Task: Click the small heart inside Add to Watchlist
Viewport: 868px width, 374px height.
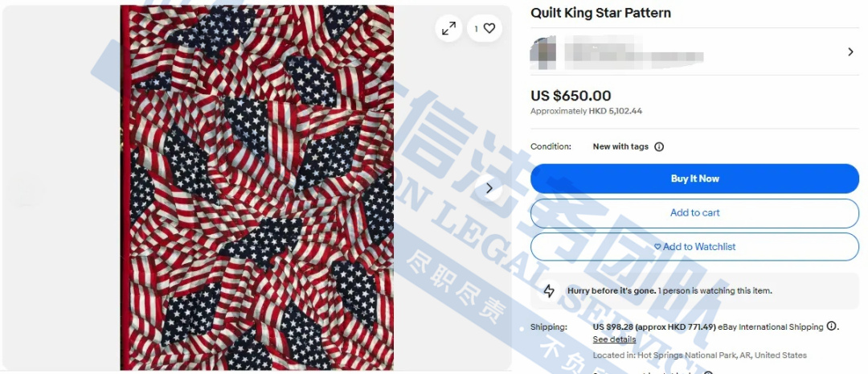Action: [x=657, y=247]
